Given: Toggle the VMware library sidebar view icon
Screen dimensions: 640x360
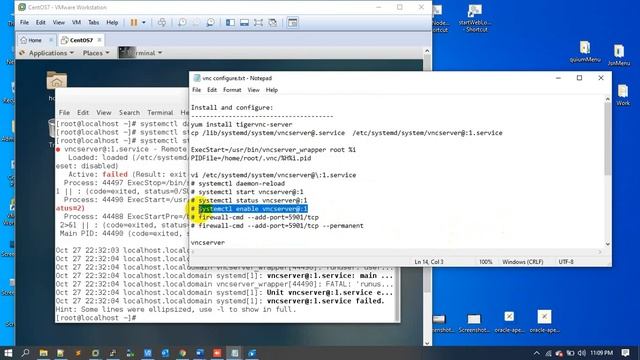Looking at the screenshot, I should coord(230,22).
